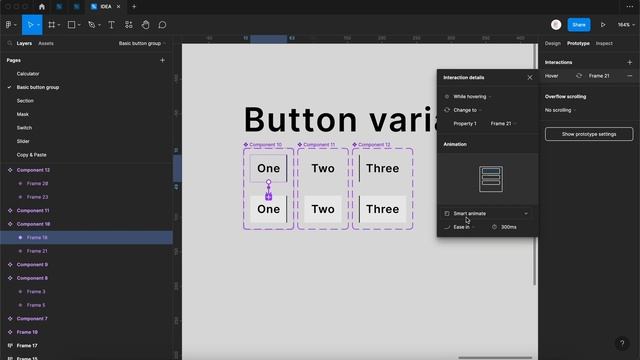Open the Ease in easing dropdown
Viewport: 640px width, 360px height.
tap(464, 227)
